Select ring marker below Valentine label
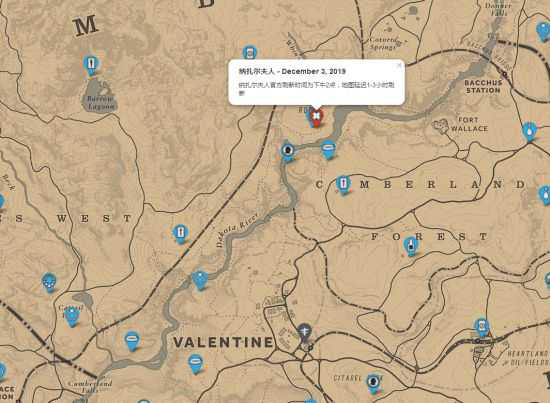This screenshot has width=550, height=403. point(195,363)
